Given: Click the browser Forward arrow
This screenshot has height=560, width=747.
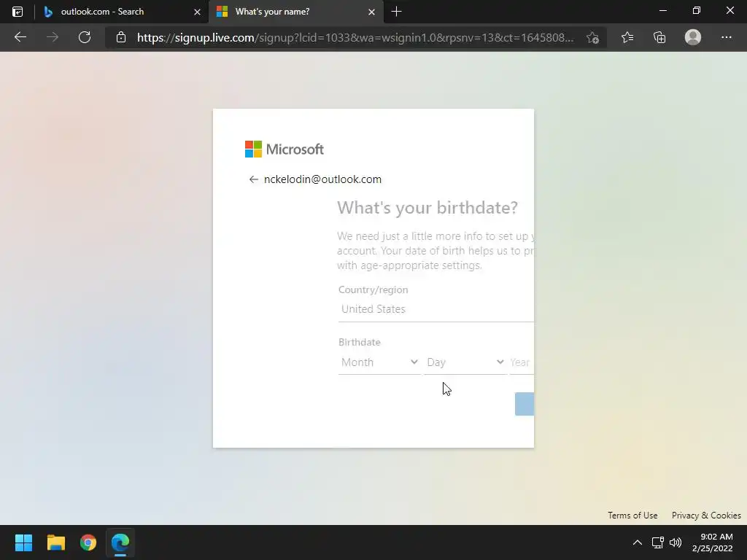Looking at the screenshot, I should pos(53,37).
